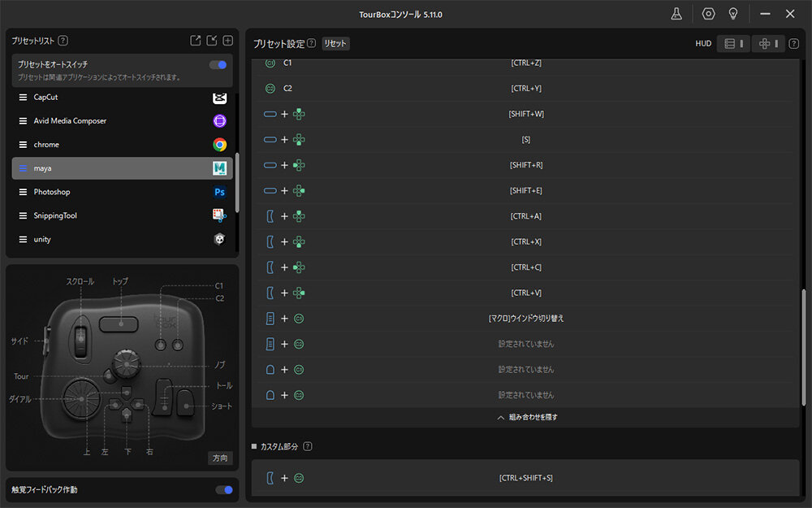Add a new preset with the plus icon
Screen dimensions: 812x508
point(228,41)
